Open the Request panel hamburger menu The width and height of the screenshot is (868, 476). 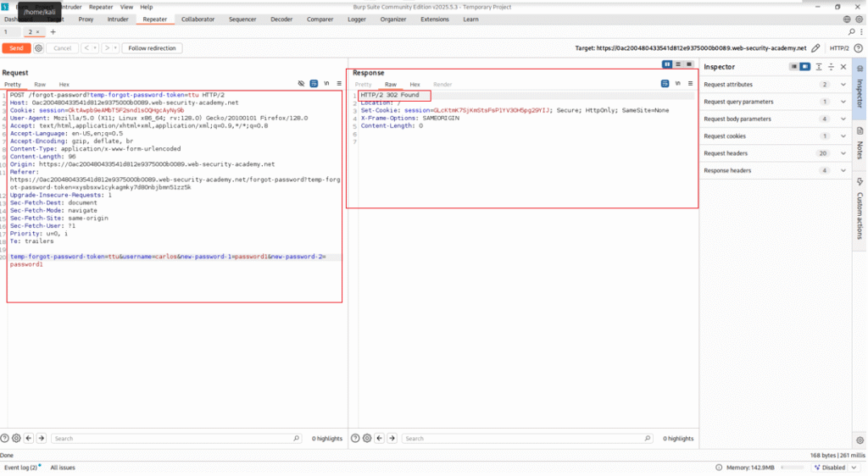pyautogui.click(x=339, y=84)
